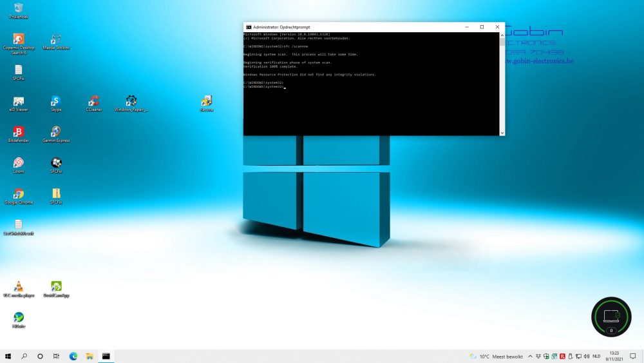This screenshot has height=363, width=644.
Task: Select the Recuva desktop icon
Action: 207,101
